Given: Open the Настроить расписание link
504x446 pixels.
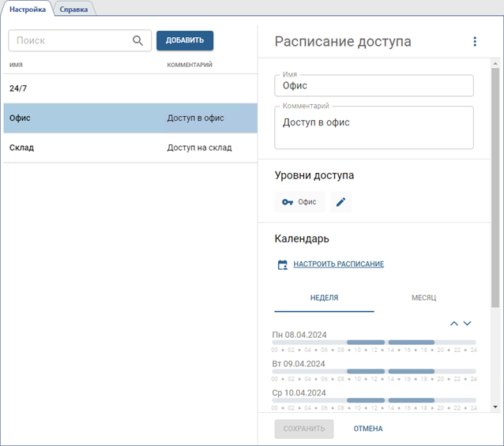Looking at the screenshot, I should click(338, 264).
